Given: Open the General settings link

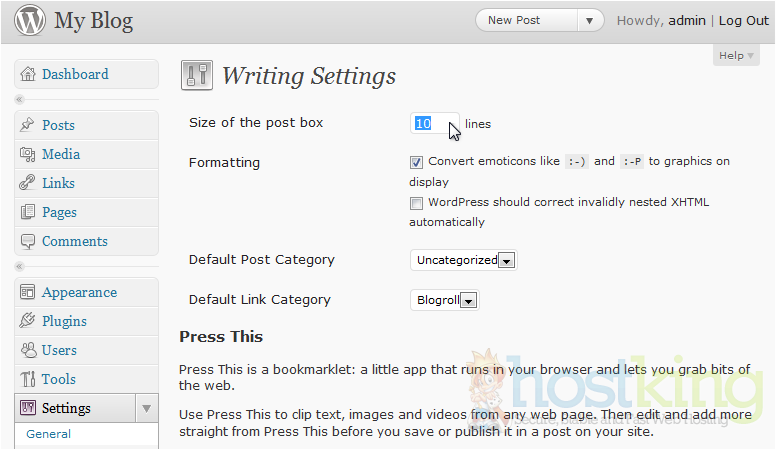Looking at the screenshot, I should pos(48,434).
